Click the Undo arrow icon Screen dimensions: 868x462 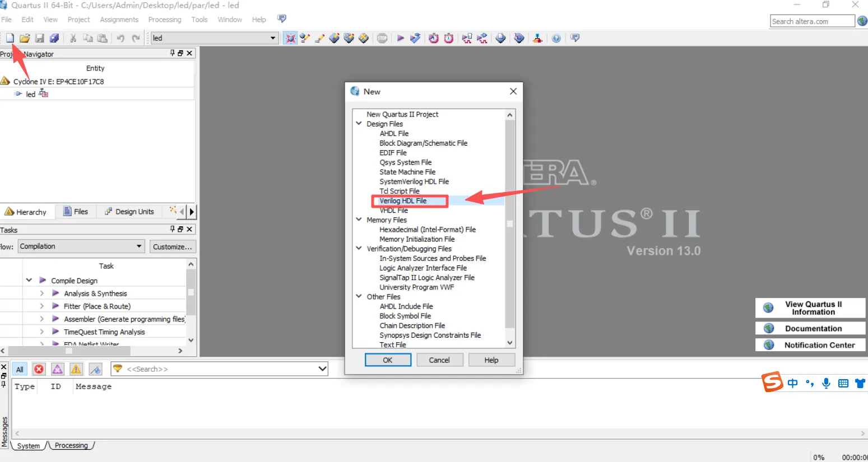[x=120, y=38]
